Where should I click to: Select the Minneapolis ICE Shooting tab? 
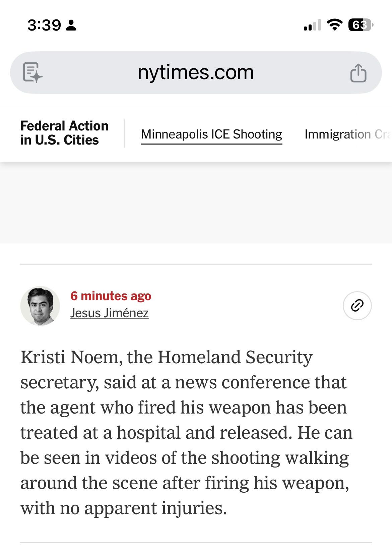click(211, 134)
